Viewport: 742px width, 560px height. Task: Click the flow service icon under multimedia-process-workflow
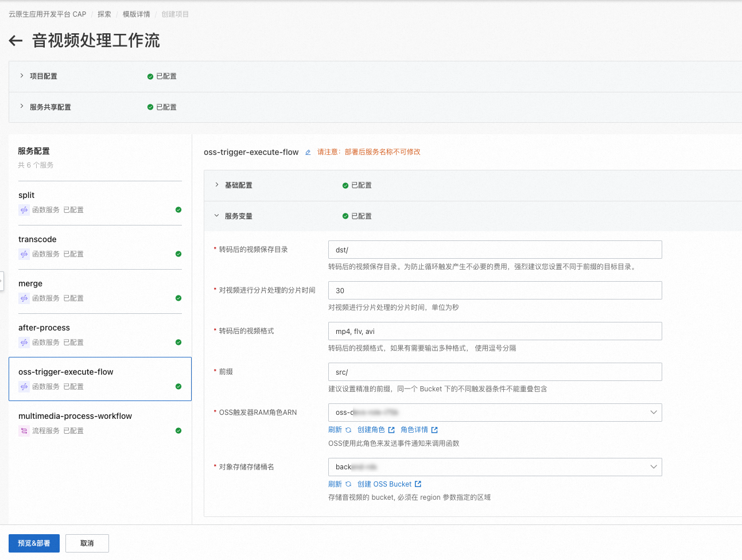[24, 431]
